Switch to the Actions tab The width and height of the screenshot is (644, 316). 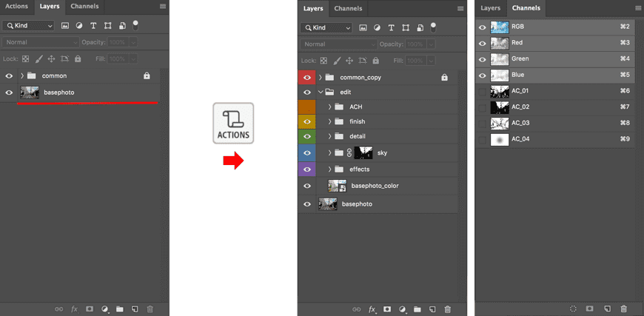click(x=16, y=7)
